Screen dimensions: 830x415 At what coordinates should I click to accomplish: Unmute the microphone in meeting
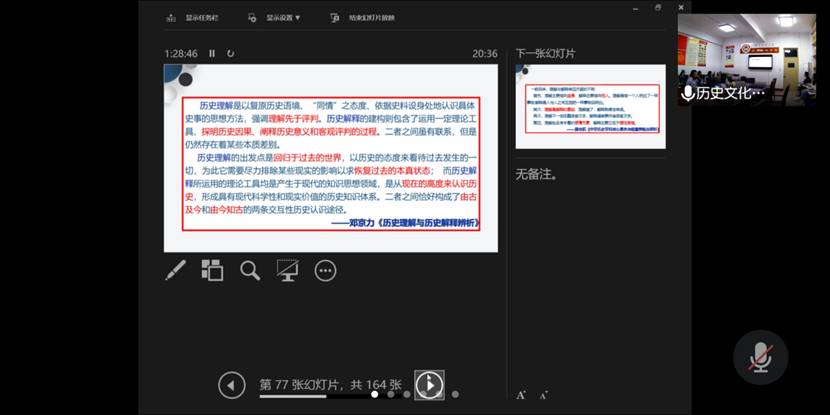[760, 356]
